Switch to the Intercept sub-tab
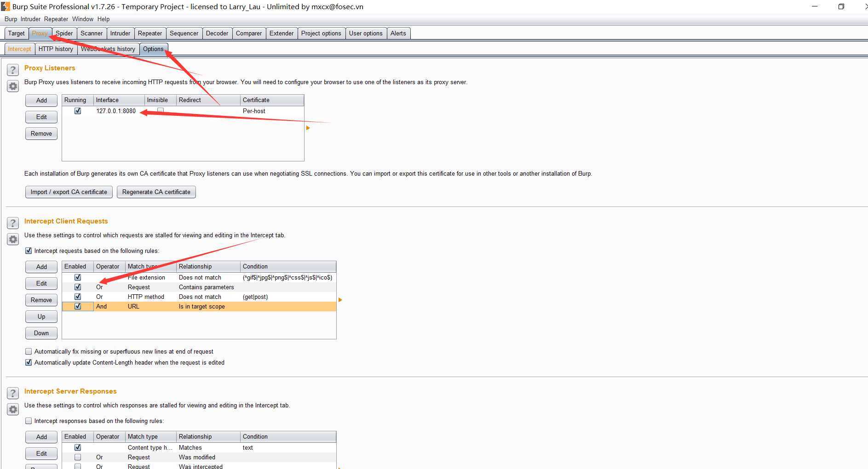This screenshot has width=868, height=469. 19,49
